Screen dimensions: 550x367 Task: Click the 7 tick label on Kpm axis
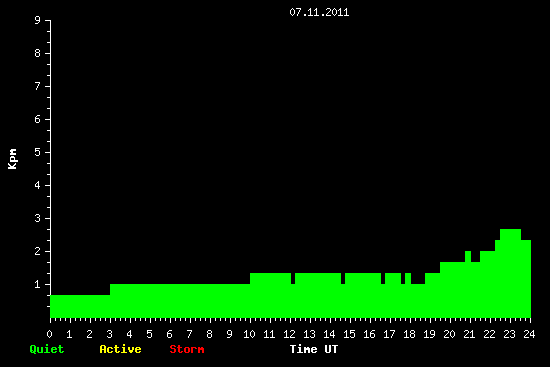[x=37, y=86]
